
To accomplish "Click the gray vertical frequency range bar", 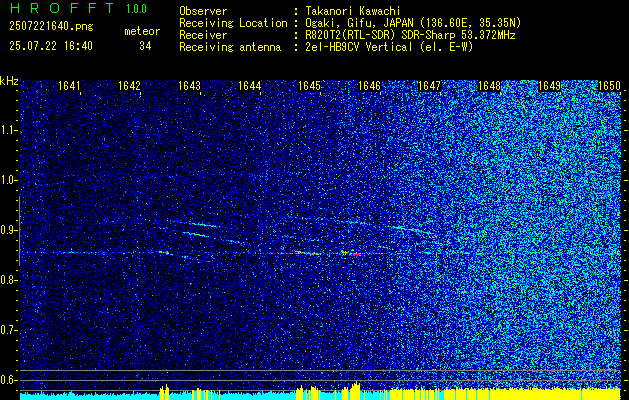I will [x=19, y=231].
